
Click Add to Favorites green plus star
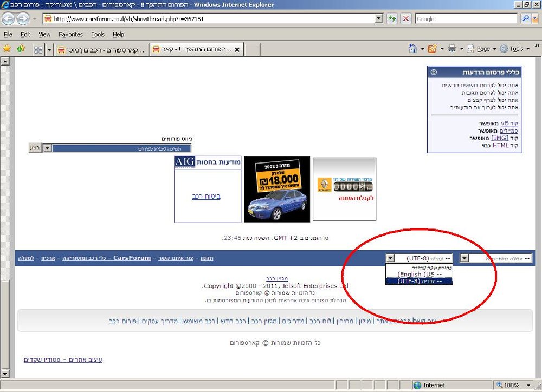[21, 48]
